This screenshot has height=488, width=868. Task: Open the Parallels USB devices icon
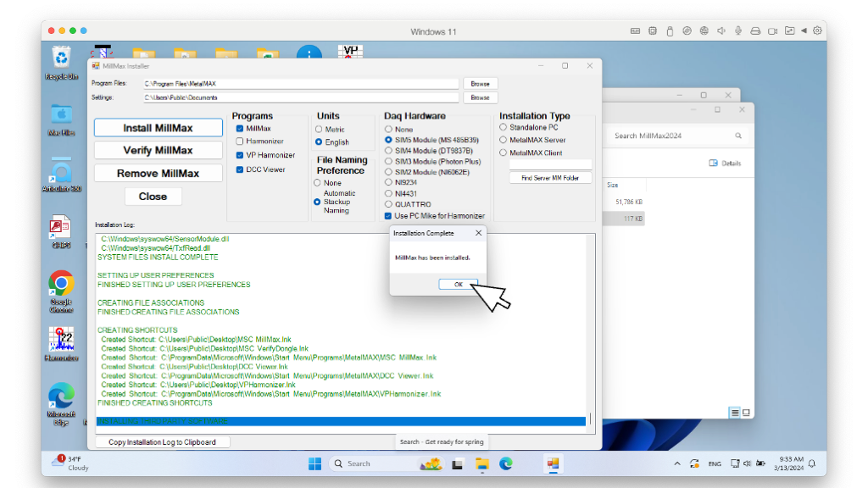670,31
